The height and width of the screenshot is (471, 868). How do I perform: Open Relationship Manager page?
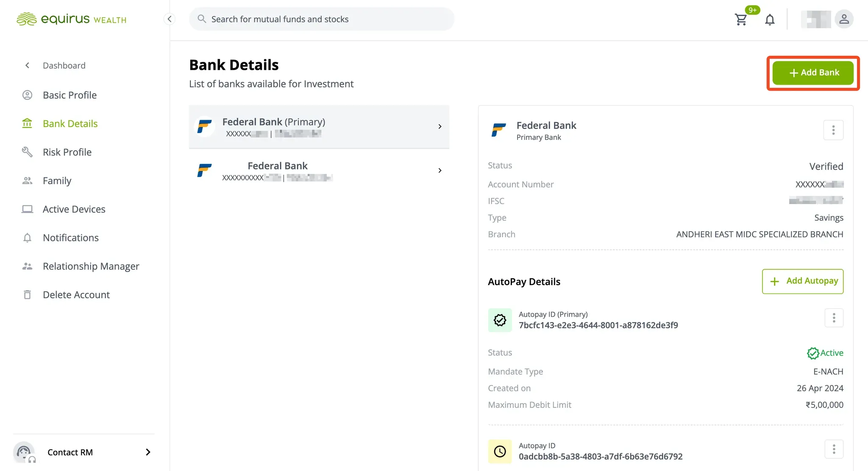coord(91,266)
